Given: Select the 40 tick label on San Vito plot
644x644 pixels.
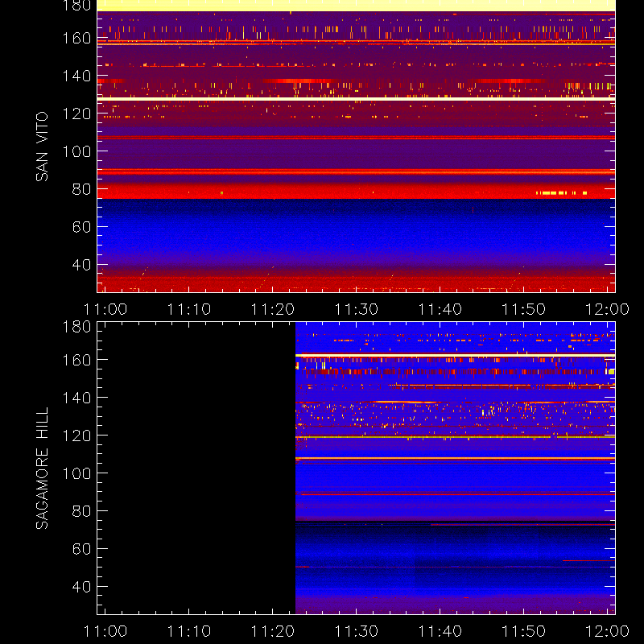Looking at the screenshot, I should pyautogui.click(x=81, y=265).
